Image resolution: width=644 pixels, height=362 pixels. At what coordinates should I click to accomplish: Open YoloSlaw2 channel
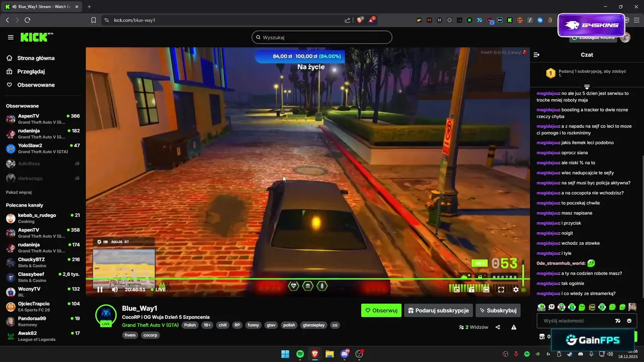[x=43, y=148]
